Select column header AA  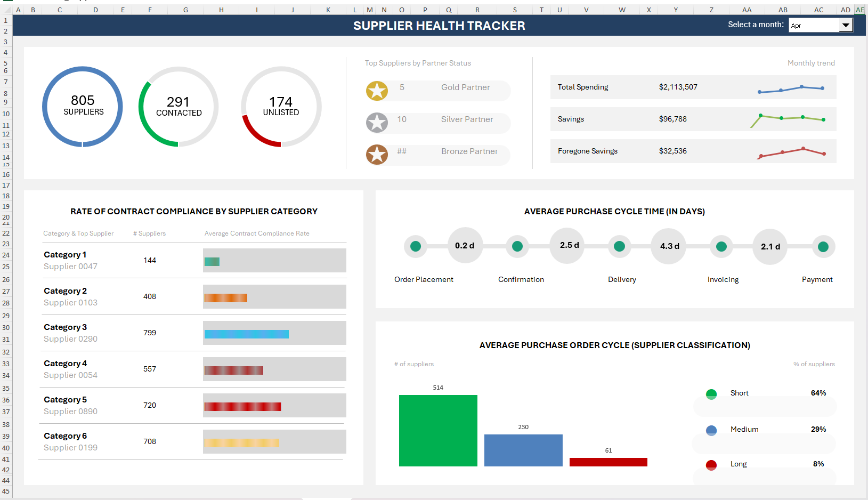747,10
